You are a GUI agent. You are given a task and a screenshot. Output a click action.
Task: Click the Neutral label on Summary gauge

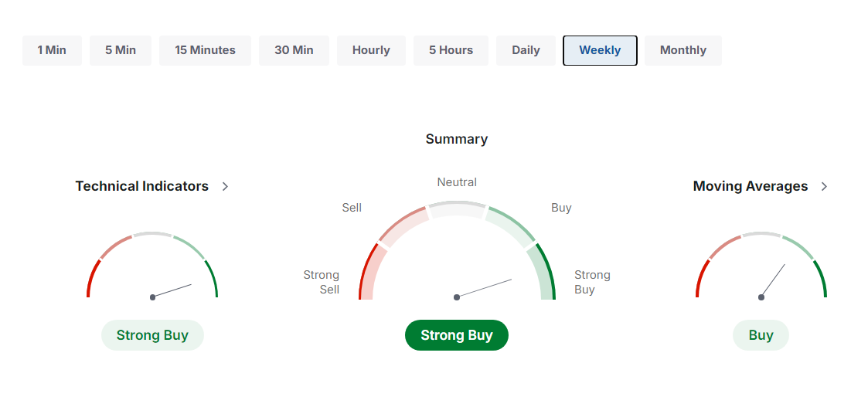(457, 182)
